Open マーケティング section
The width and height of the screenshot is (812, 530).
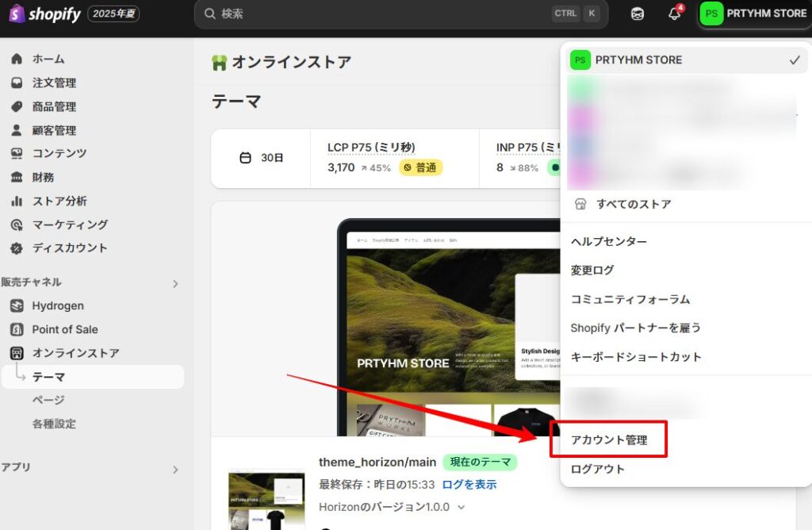click(x=70, y=225)
